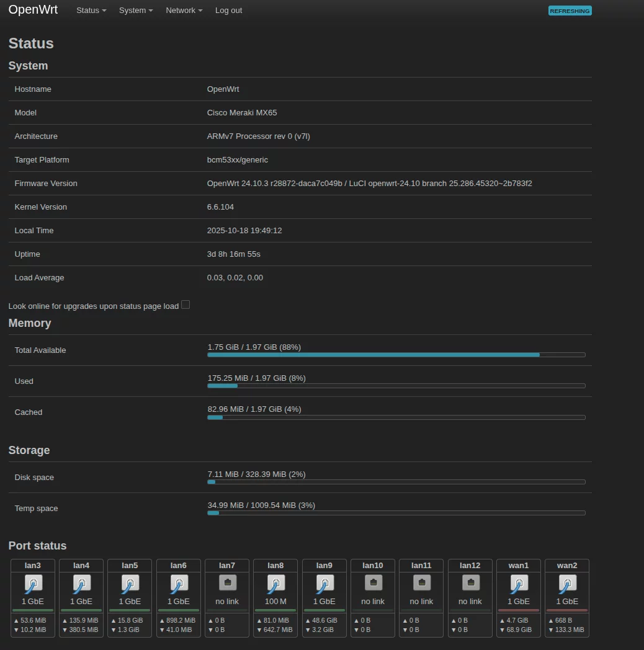644x650 pixels.
Task: Enable look online for upgrades checkbox
Action: (x=186, y=305)
